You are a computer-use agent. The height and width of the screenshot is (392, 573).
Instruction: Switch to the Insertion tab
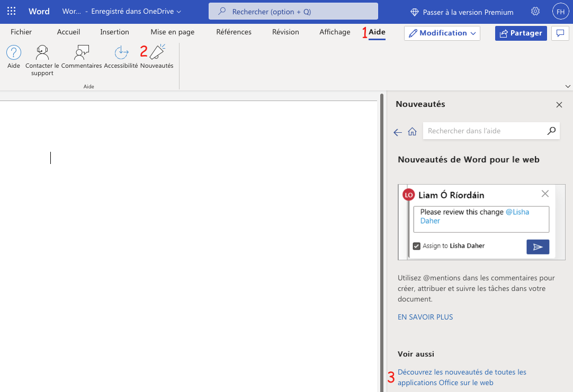114,32
